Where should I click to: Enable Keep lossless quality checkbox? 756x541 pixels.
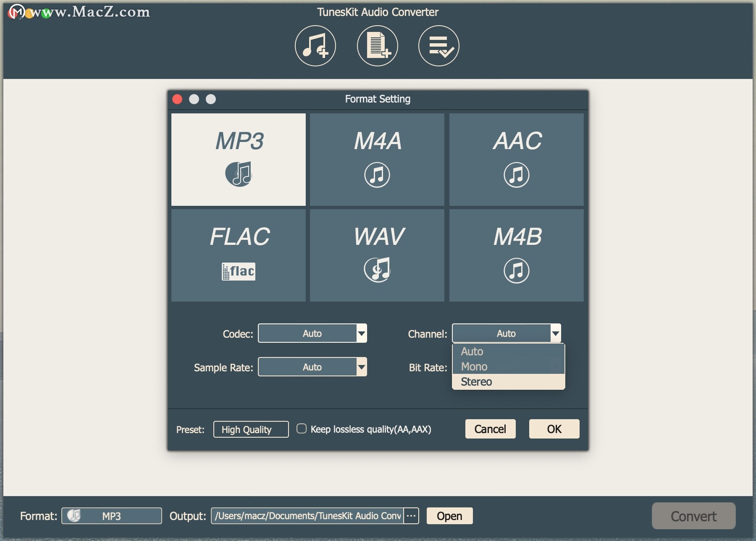tap(302, 429)
